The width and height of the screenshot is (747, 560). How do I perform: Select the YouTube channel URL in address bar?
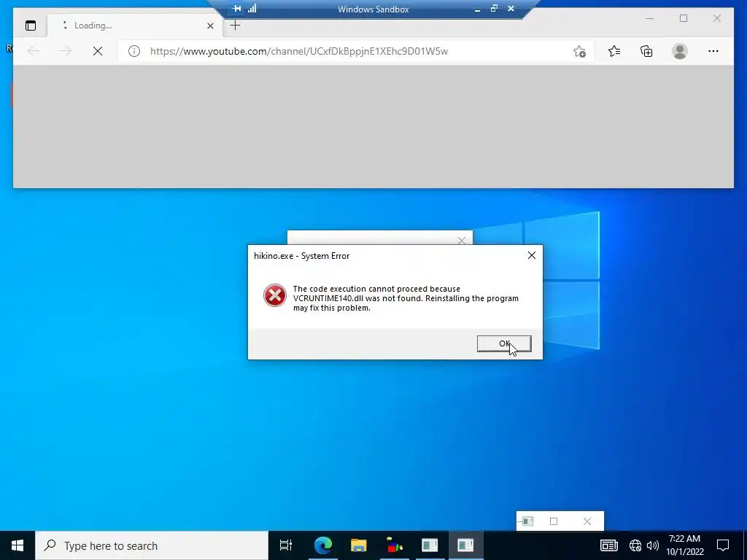298,51
